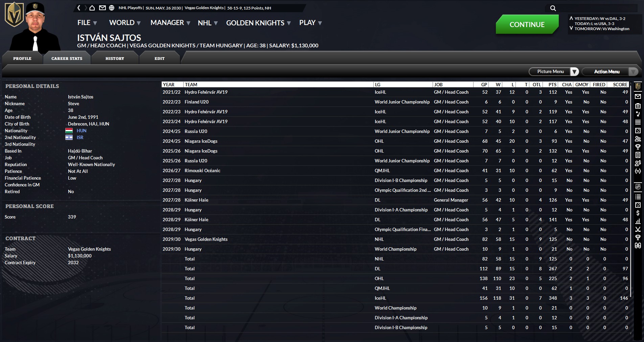Select the 2029/30 Vegas Golden Knights row
This screenshot has width=644, height=342.
coord(395,239)
